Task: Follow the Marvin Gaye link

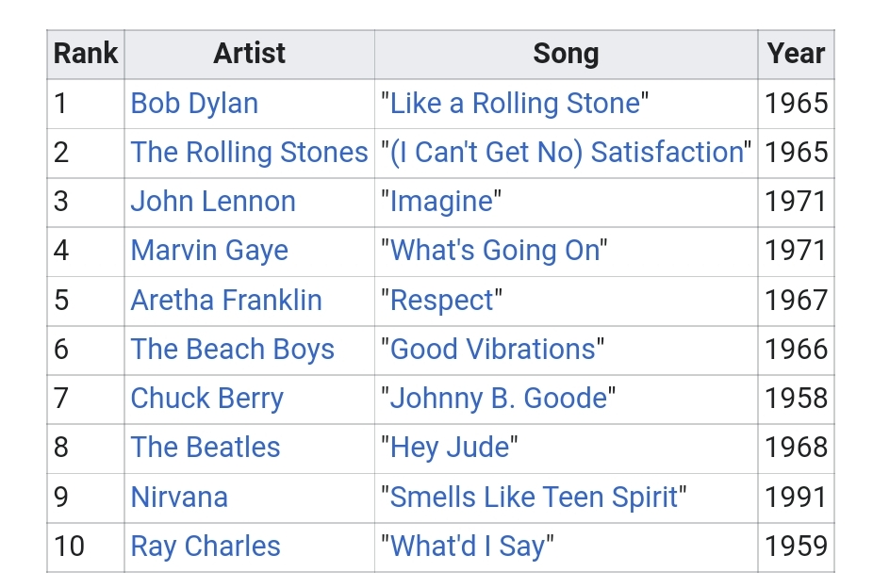Action: coord(209,251)
